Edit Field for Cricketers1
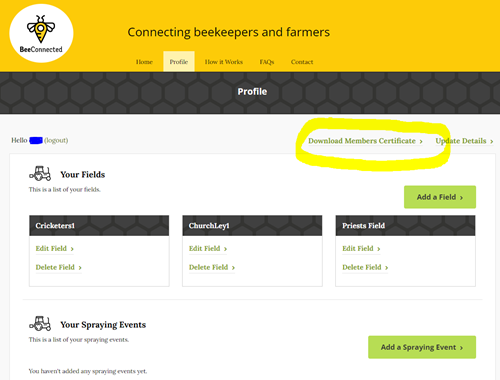 coord(55,249)
